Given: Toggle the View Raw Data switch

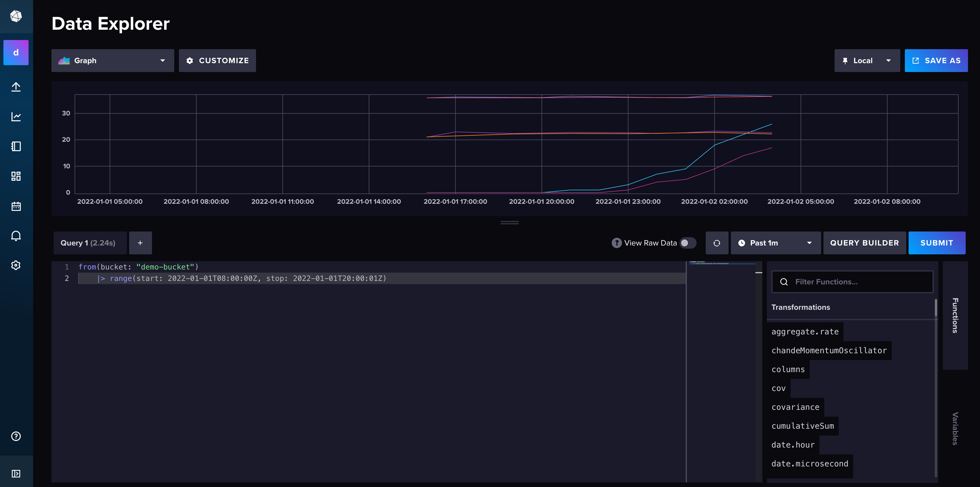Looking at the screenshot, I should (688, 243).
